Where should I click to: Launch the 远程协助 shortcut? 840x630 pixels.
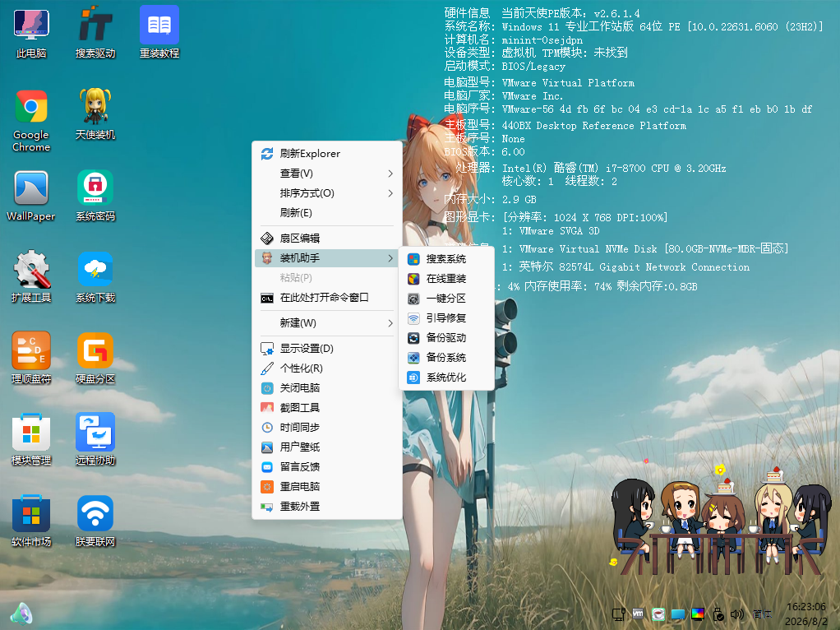pos(95,440)
